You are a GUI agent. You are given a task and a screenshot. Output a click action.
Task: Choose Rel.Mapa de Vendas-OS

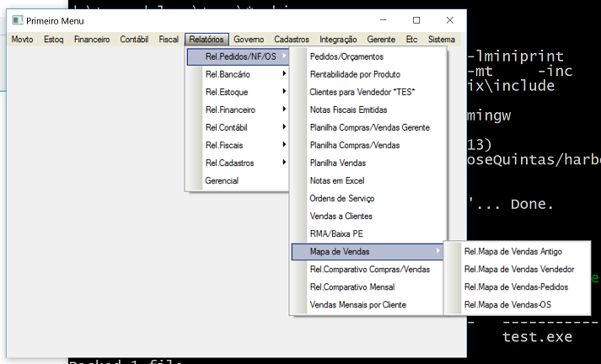(507, 304)
